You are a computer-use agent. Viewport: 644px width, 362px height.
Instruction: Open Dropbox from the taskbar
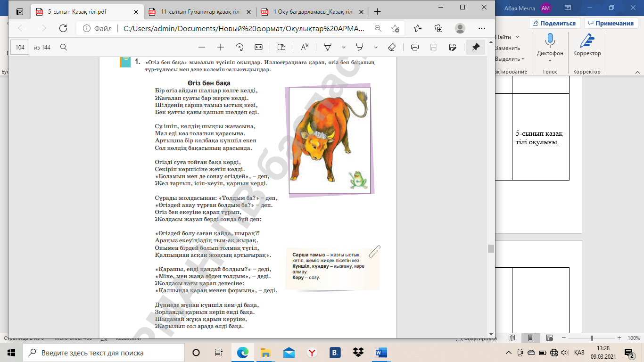point(358,353)
